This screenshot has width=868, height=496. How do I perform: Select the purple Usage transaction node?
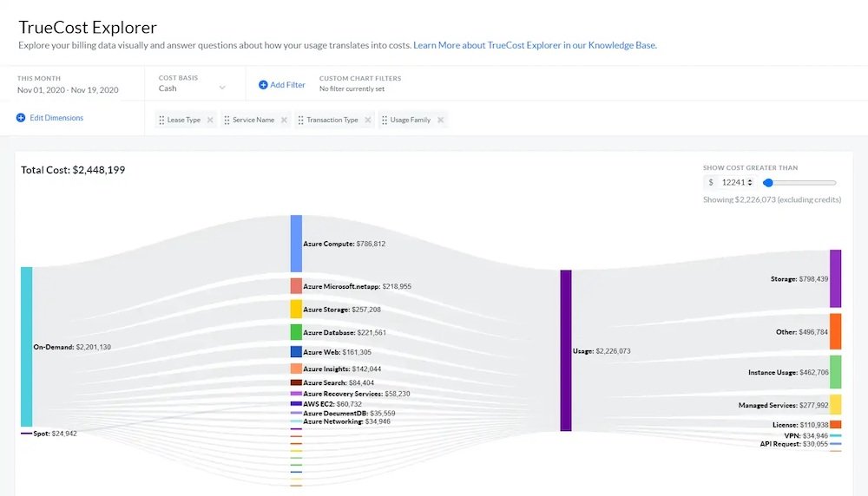tap(566, 350)
